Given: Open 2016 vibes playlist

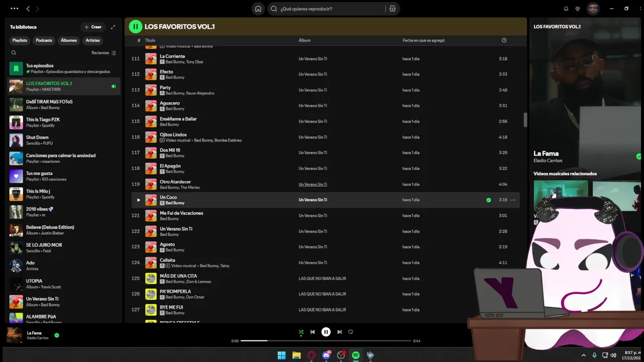Looking at the screenshot, I should click(x=64, y=212).
